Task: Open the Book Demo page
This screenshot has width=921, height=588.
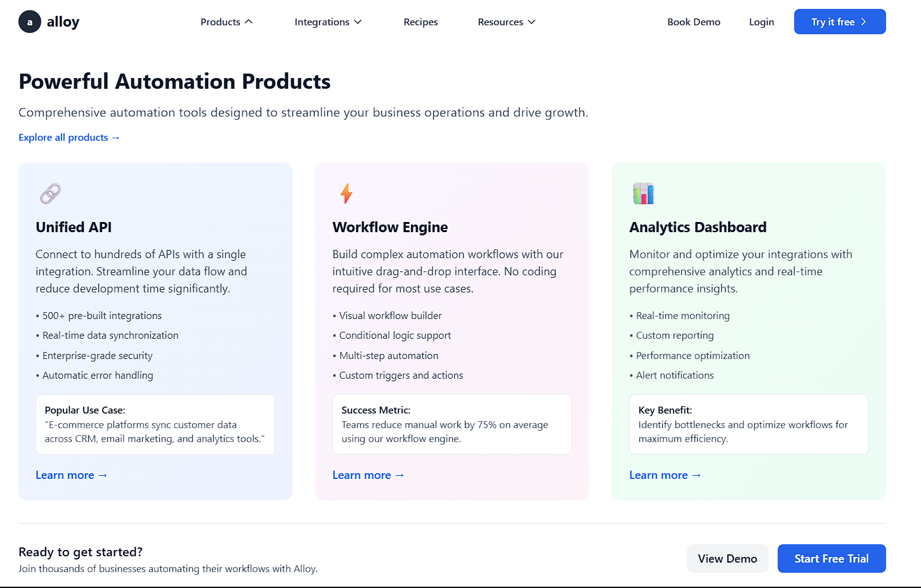Action: (x=693, y=22)
